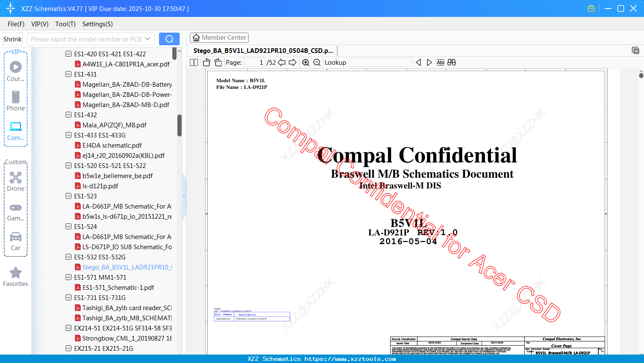Collapse the ES1-433 ES1-433G node

(x=69, y=135)
